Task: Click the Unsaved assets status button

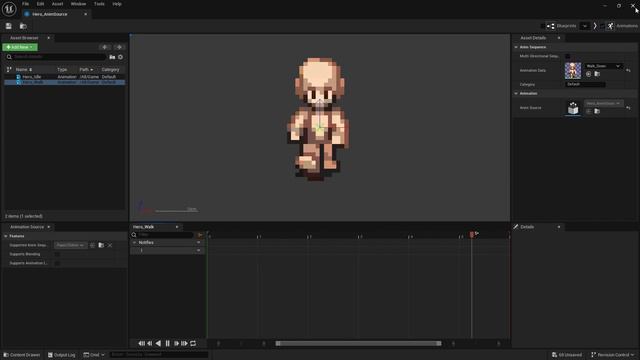Action: coord(567,355)
